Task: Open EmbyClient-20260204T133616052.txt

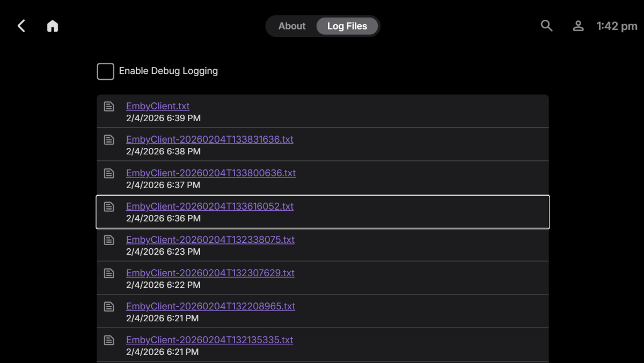Action: [x=209, y=206]
